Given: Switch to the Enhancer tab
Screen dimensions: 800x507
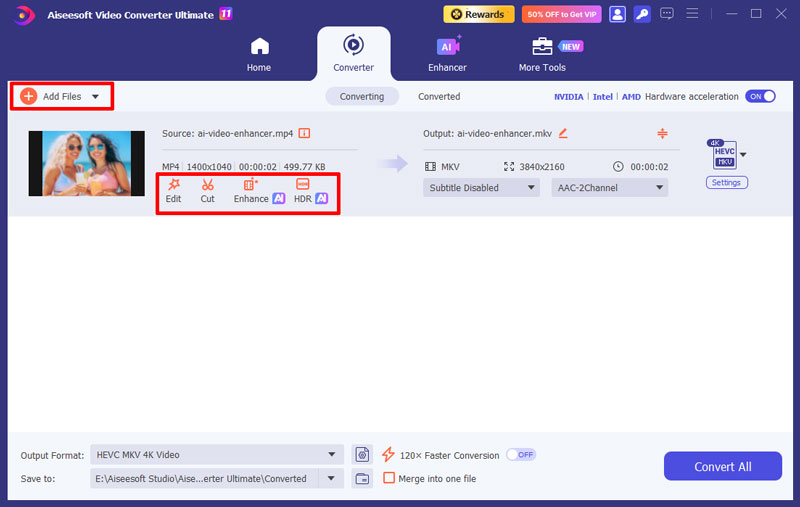Looking at the screenshot, I should pyautogui.click(x=445, y=54).
